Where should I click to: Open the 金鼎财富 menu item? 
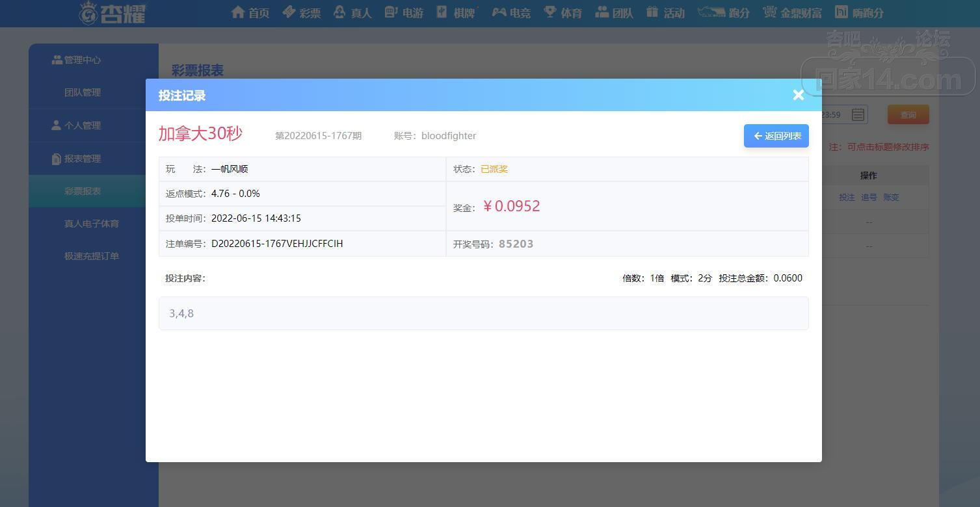pyautogui.click(x=792, y=12)
